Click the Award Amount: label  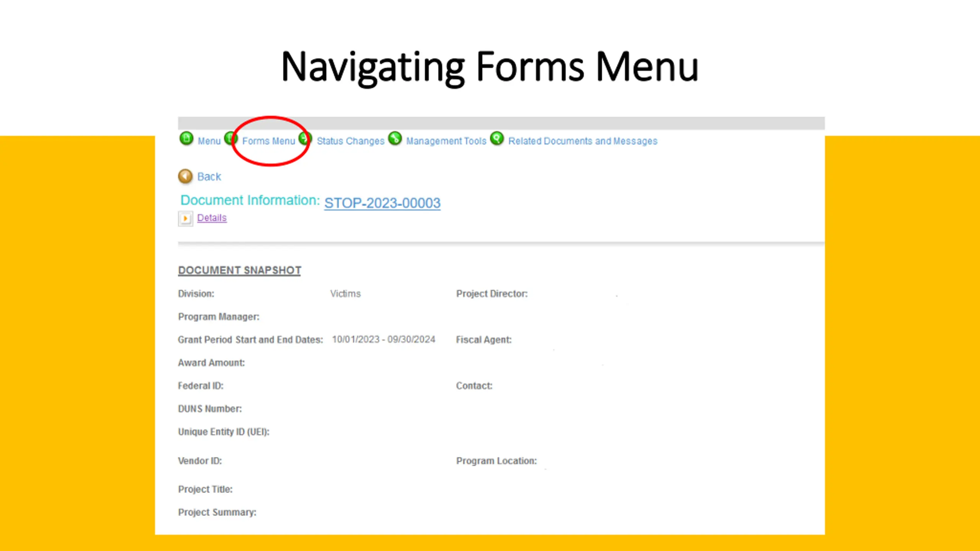click(211, 363)
